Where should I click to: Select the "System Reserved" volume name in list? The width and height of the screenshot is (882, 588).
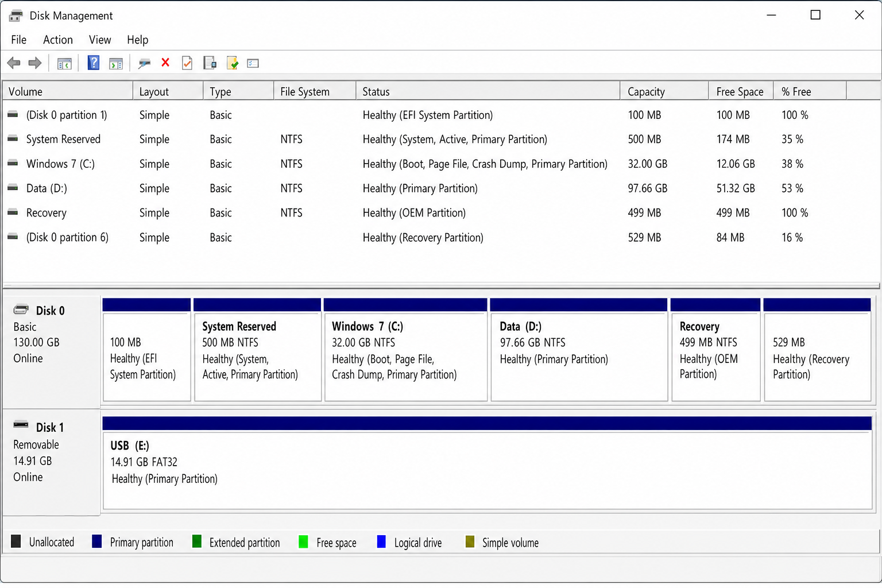pyautogui.click(x=63, y=139)
